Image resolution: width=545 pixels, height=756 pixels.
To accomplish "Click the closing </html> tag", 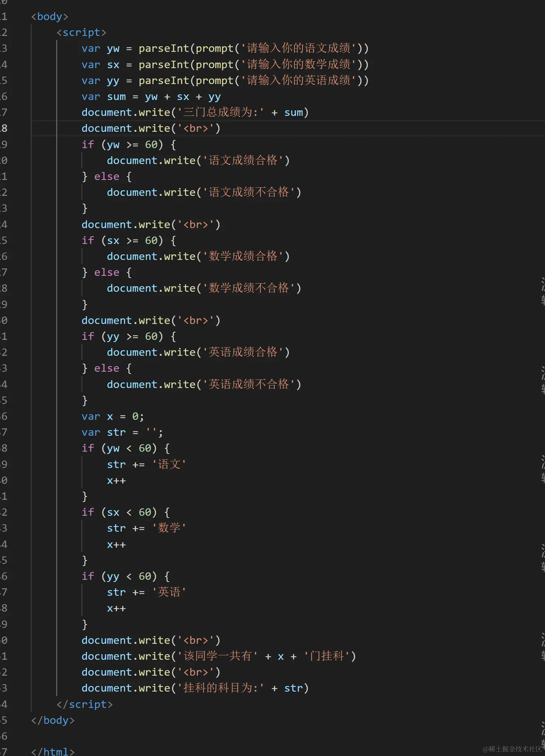I will point(53,751).
